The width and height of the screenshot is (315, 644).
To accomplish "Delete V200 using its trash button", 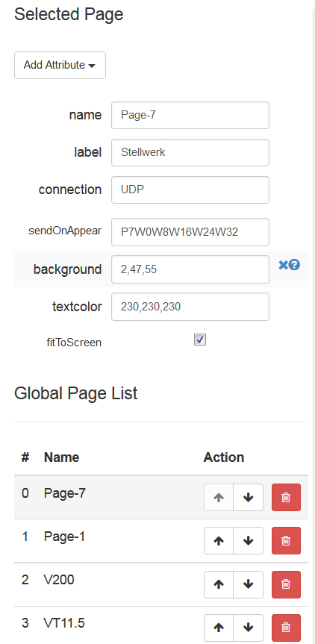I will tap(286, 584).
